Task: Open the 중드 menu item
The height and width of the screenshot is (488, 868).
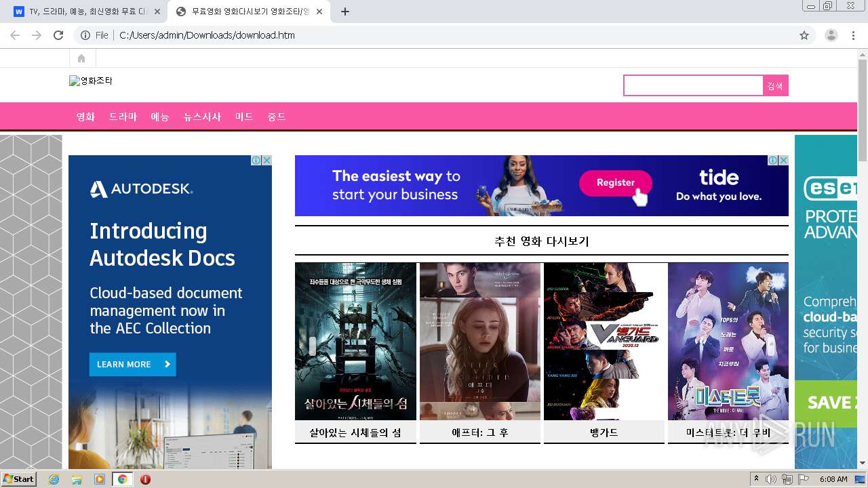Action: pos(277,117)
